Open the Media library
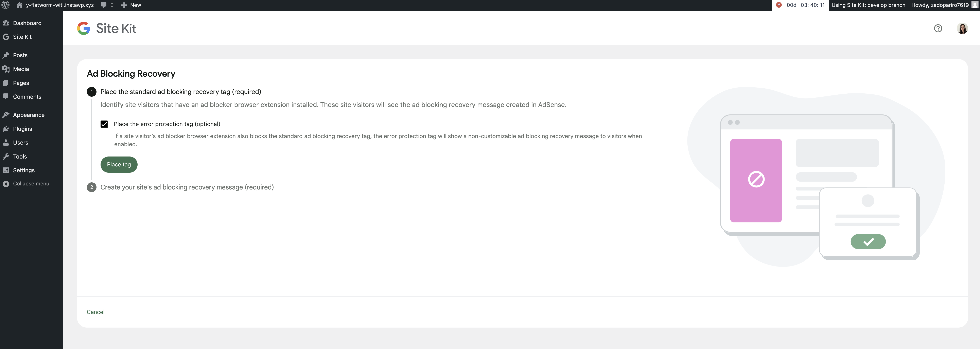Image resolution: width=980 pixels, height=349 pixels. (x=21, y=69)
